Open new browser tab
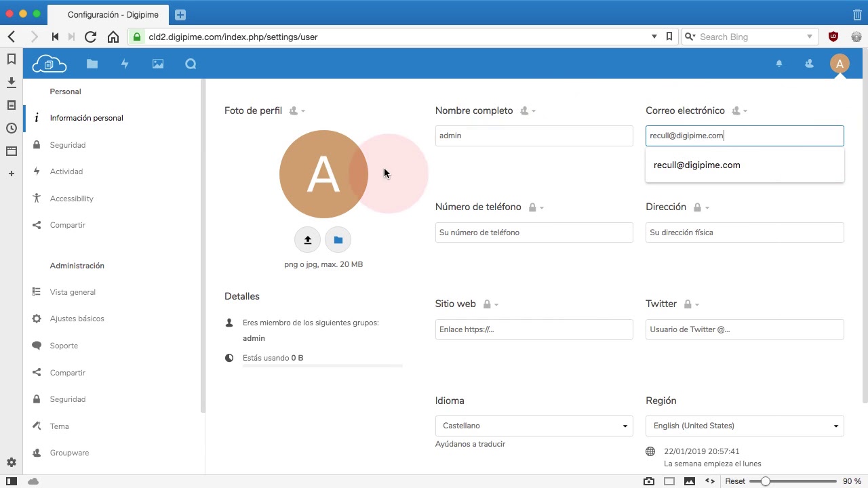Image resolution: width=868 pixels, height=488 pixels. [180, 14]
